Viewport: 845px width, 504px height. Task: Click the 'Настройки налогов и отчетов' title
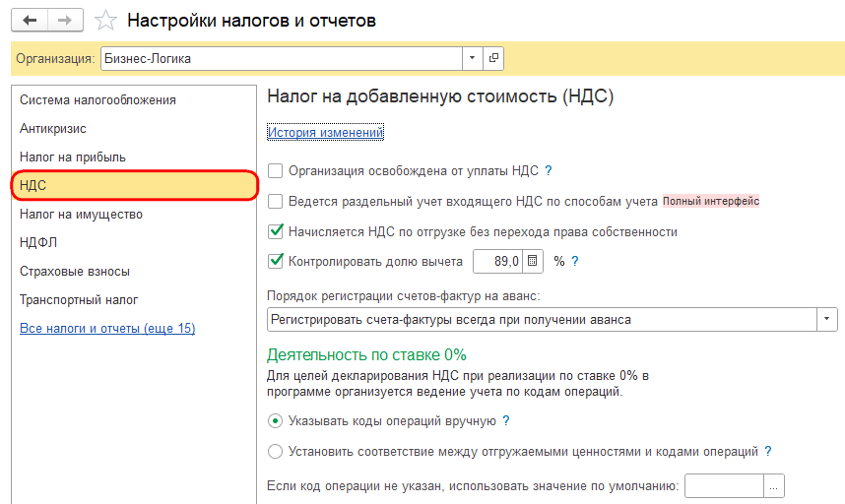click(251, 21)
